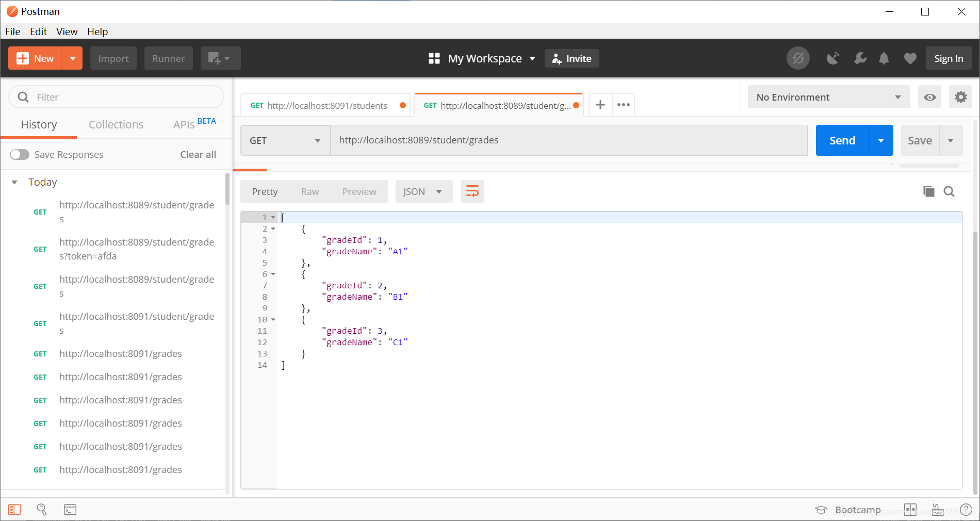Add a new request tab

(x=600, y=105)
